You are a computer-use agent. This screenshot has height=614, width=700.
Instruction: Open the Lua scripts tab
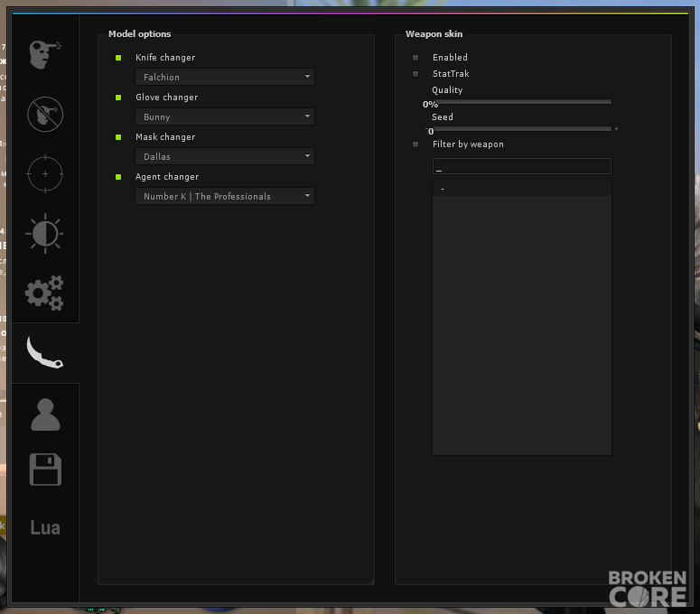[x=45, y=527]
